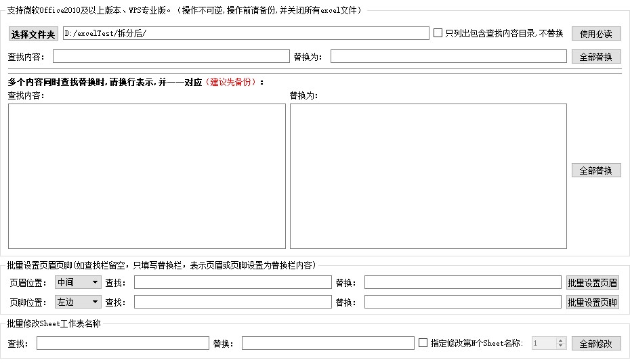Image resolution: width=630 pixels, height=364 pixels.
Task: Click the 选择文件夹 button
Action: pyautogui.click(x=33, y=34)
